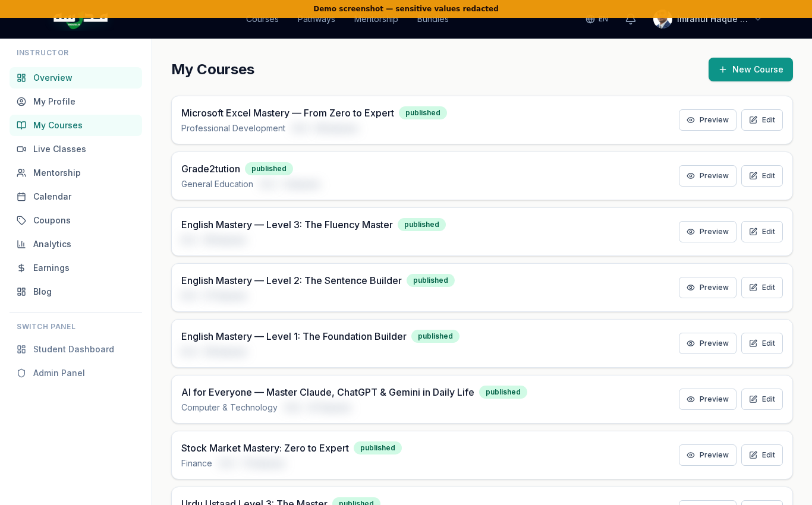The width and height of the screenshot is (812, 505).
Task: Click English Mastery Level 2 title
Action: click(x=291, y=280)
